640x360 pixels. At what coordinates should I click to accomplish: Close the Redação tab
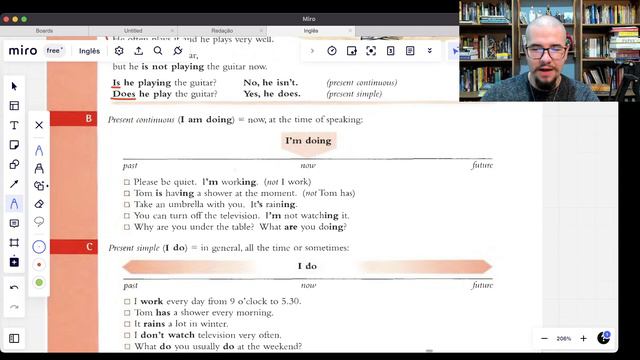[x=261, y=31]
